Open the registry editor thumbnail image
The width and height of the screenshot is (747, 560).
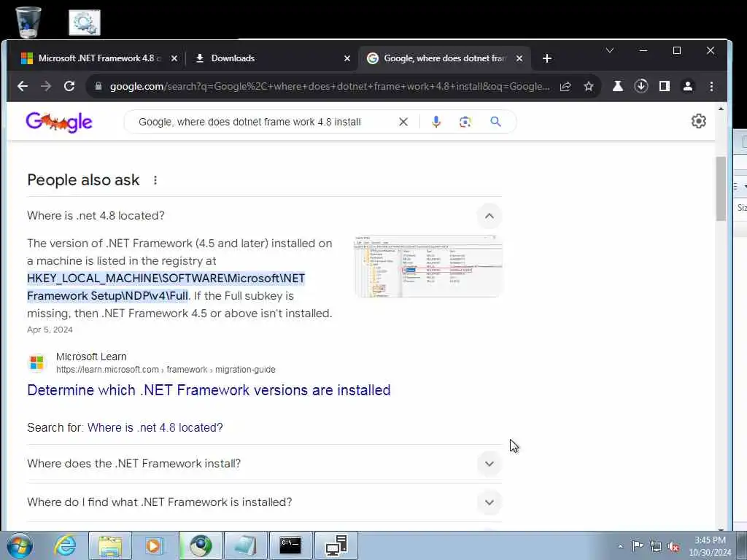point(427,266)
